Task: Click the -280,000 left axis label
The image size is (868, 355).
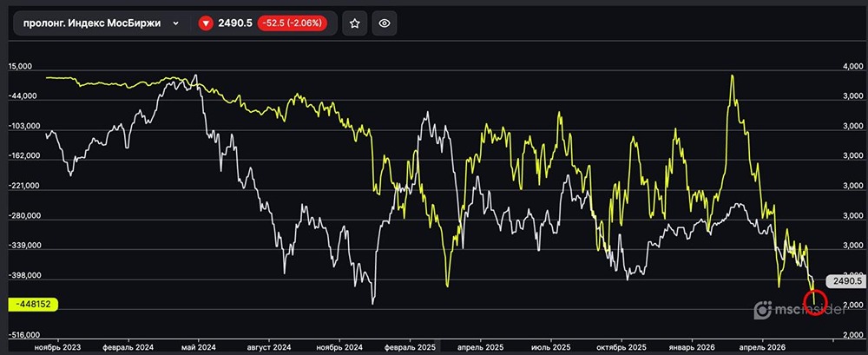Action: point(23,216)
